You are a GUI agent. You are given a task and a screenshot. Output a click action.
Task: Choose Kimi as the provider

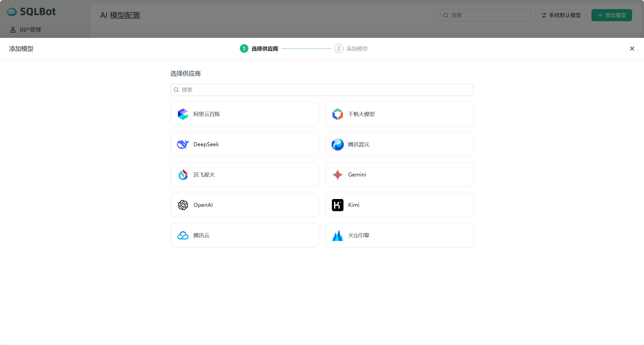(x=399, y=205)
